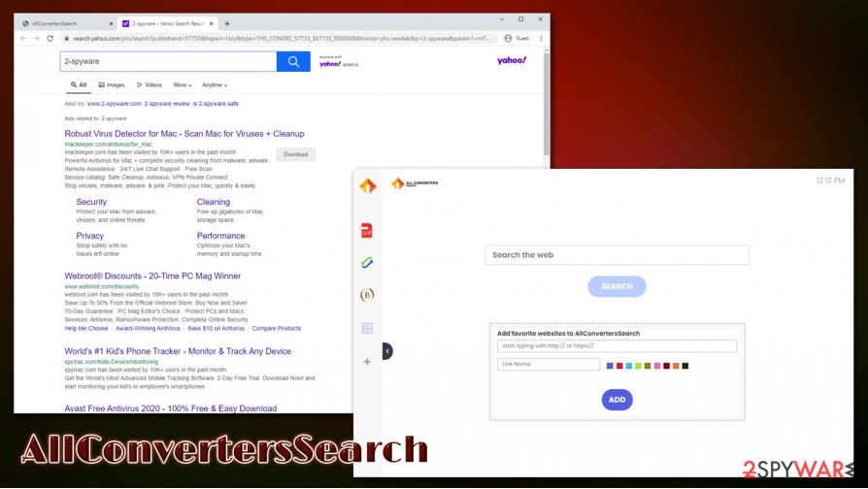Image resolution: width=868 pixels, height=489 pixels.
Task: Pick the orange color swatch
Action: pyautogui.click(x=676, y=366)
